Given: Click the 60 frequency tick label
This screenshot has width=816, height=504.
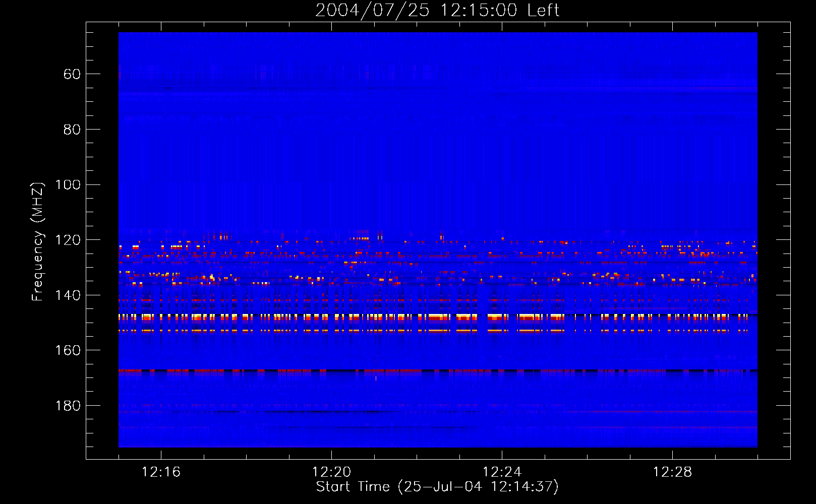Looking at the screenshot, I should pyautogui.click(x=72, y=74).
